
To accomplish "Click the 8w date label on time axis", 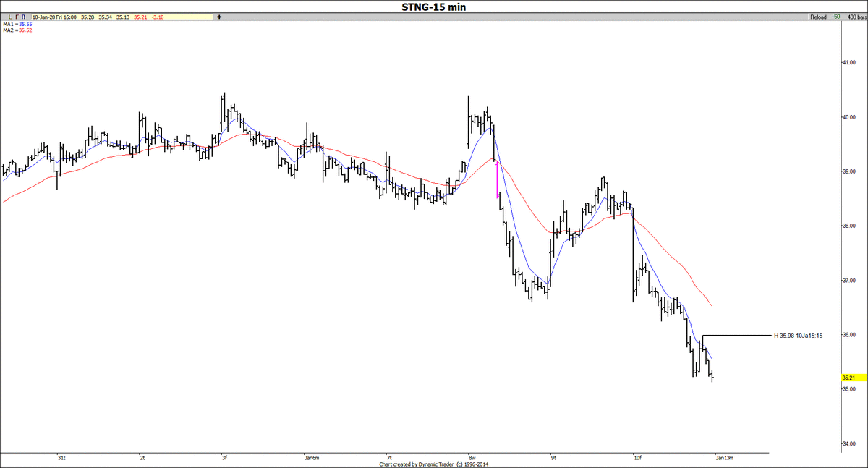I will click(472, 458).
